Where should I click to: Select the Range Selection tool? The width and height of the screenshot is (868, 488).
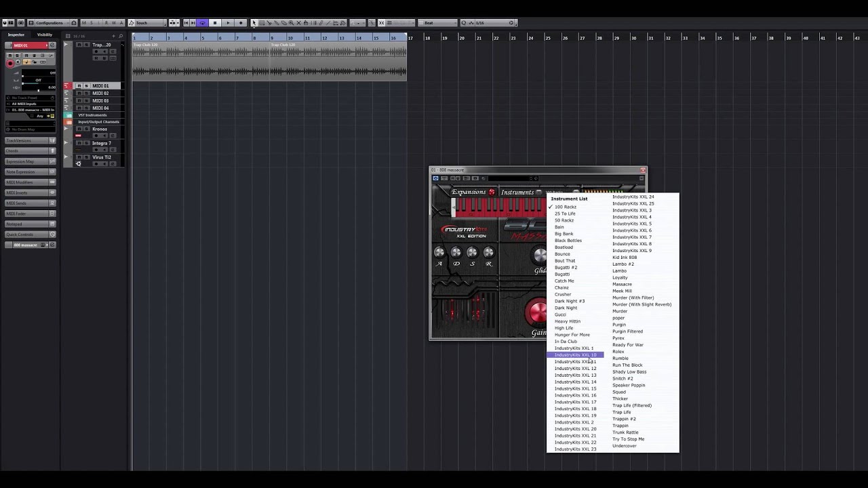[262, 23]
